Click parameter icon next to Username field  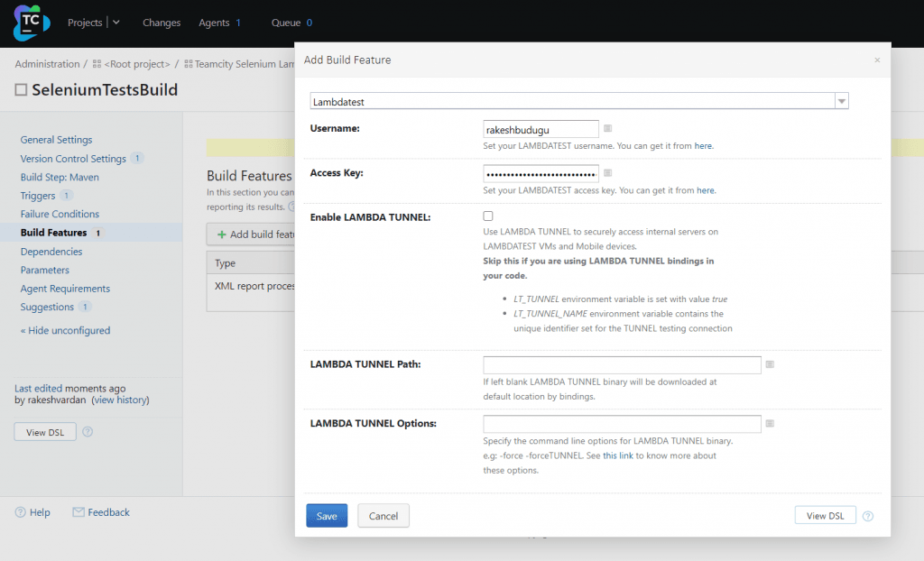click(x=607, y=129)
